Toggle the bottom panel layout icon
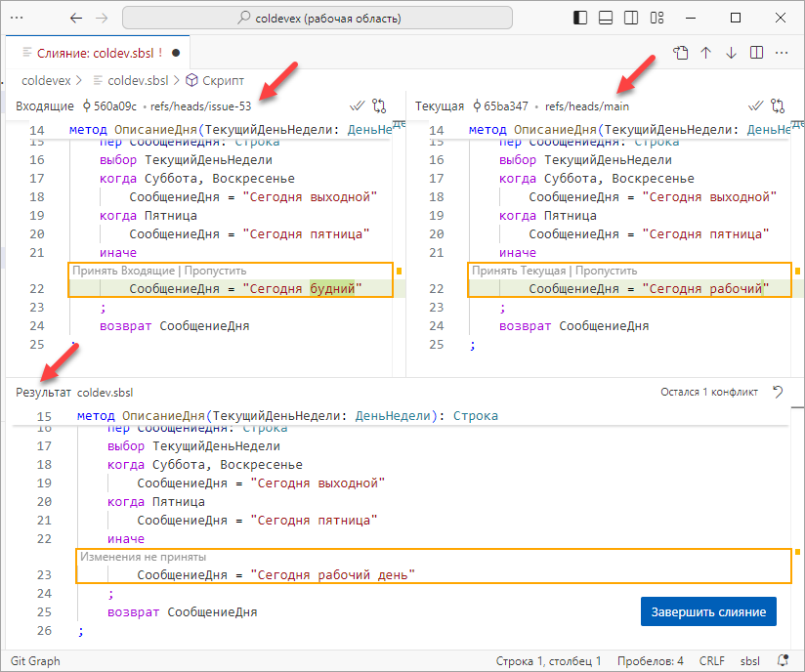 coord(606,19)
